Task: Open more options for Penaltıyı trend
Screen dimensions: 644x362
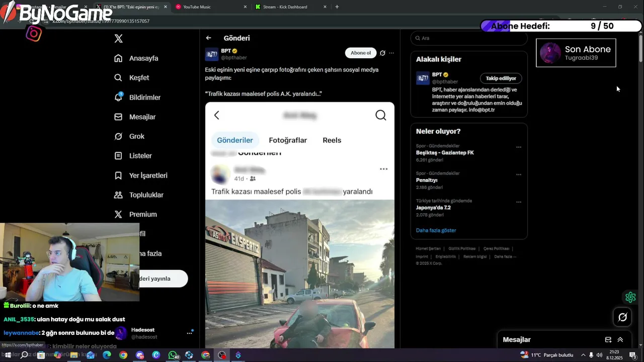Action: click(519, 174)
